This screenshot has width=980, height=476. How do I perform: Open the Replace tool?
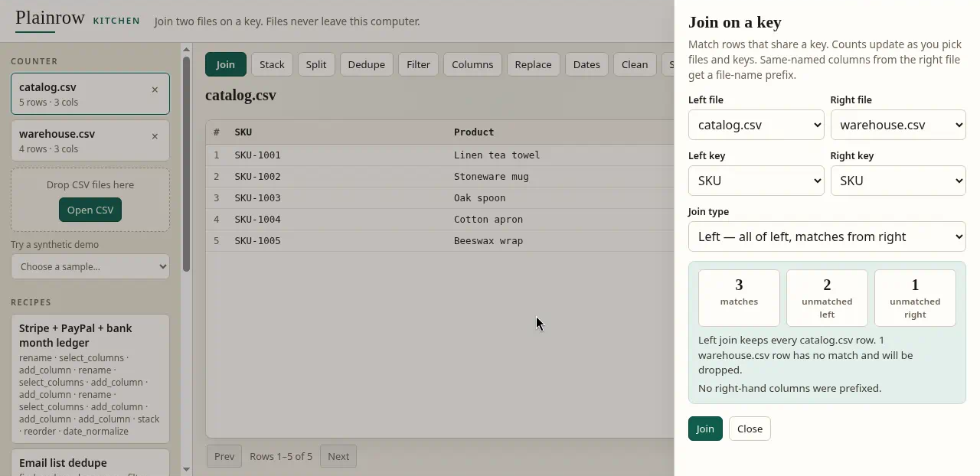tap(534, 64)
